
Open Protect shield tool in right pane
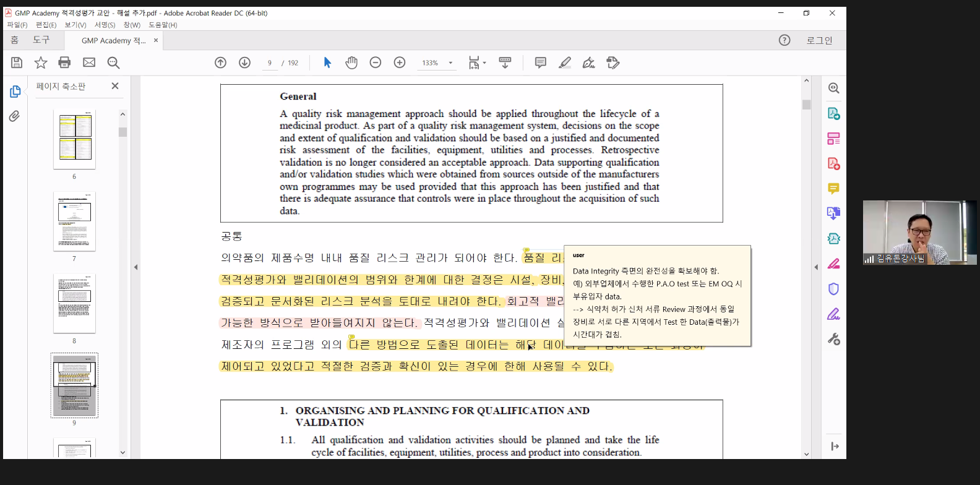click(834, 289)
